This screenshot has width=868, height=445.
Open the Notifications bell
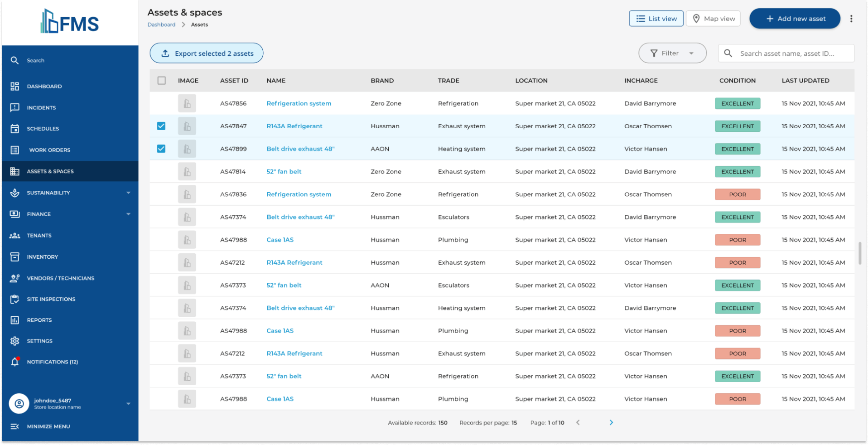[x=52, y=362]
